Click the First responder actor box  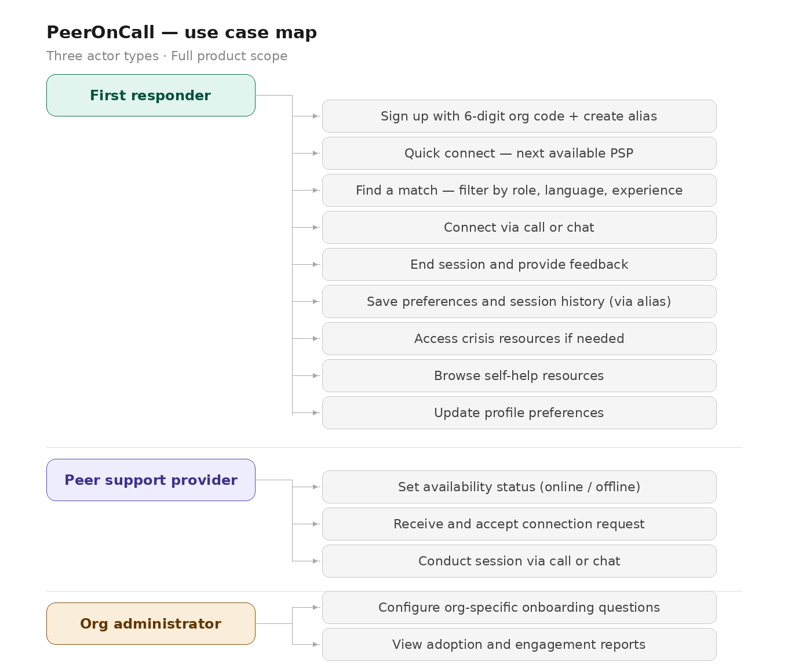point(151,96)
